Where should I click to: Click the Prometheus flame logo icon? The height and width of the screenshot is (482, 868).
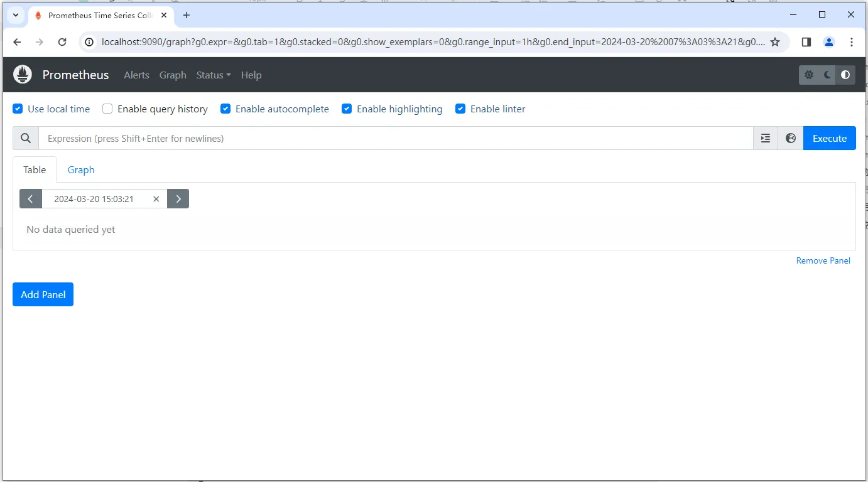click(x=23, y=75)
